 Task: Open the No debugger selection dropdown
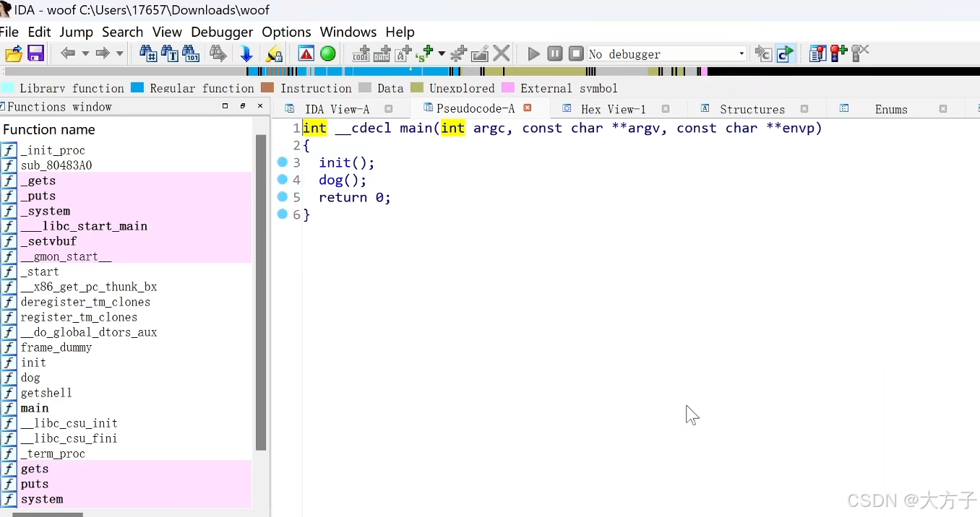(x=741, y=53)
